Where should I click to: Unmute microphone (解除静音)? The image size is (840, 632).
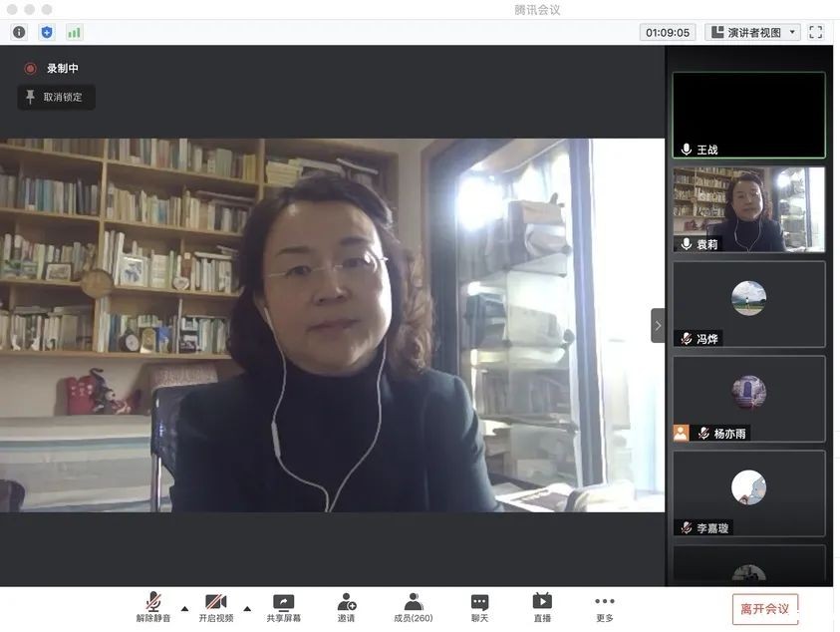153,607
